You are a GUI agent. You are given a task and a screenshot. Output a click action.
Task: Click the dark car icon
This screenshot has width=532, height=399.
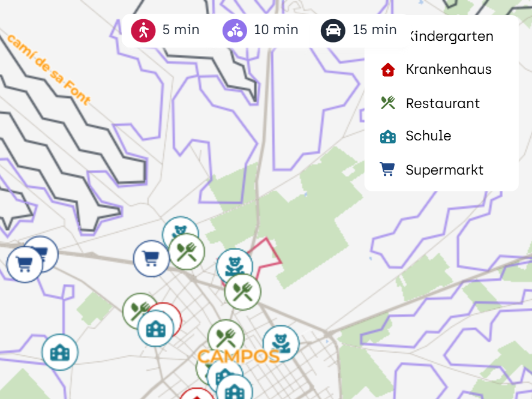(x=333, y=31)
